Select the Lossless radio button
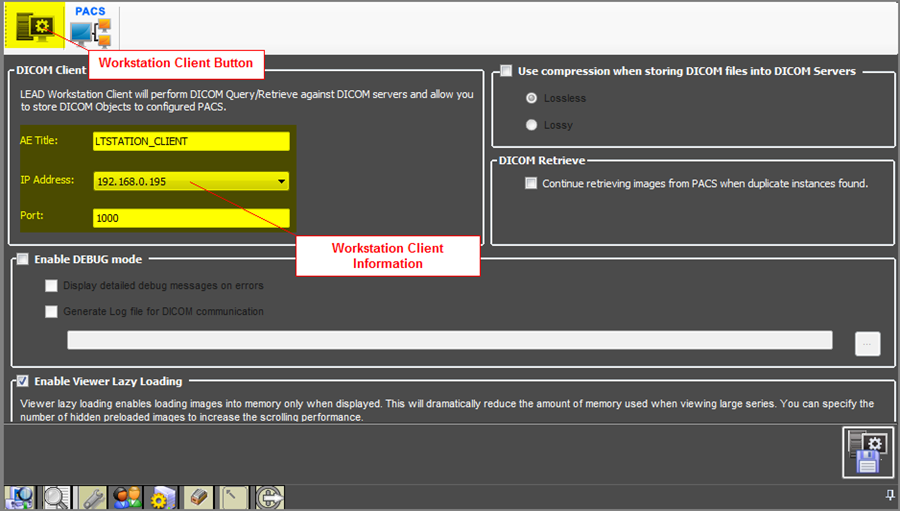 coord(531,98)
